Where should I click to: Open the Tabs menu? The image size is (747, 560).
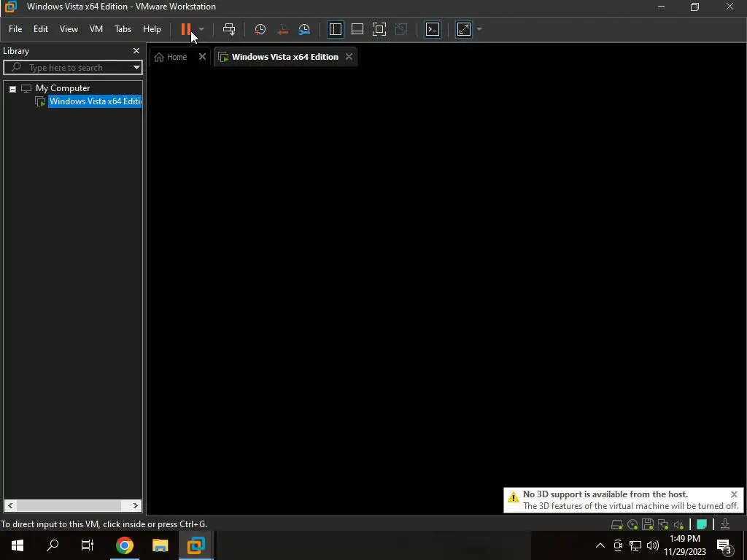[x=123, y=29]
